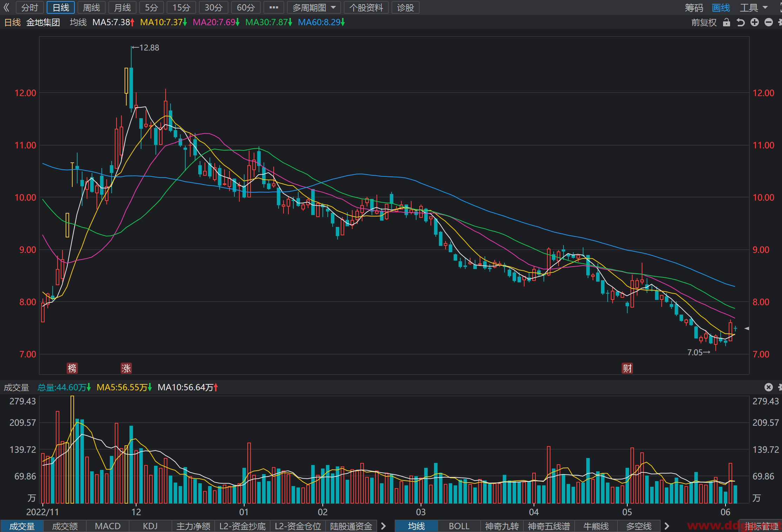Click the MA30:7.87 indicator label
This screenshot has width=782, height=532.
pos(269,22)
